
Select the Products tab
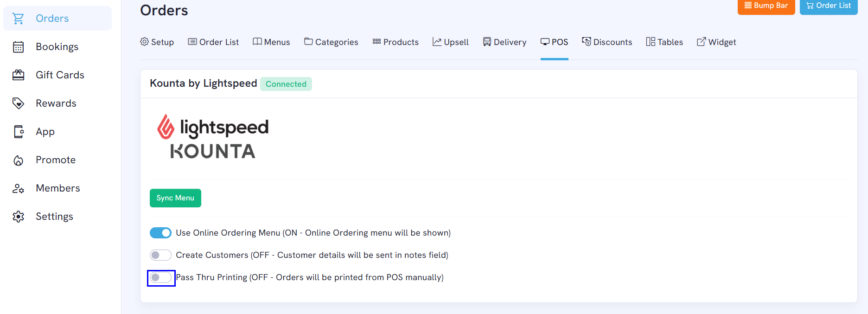tap(396, 42)
